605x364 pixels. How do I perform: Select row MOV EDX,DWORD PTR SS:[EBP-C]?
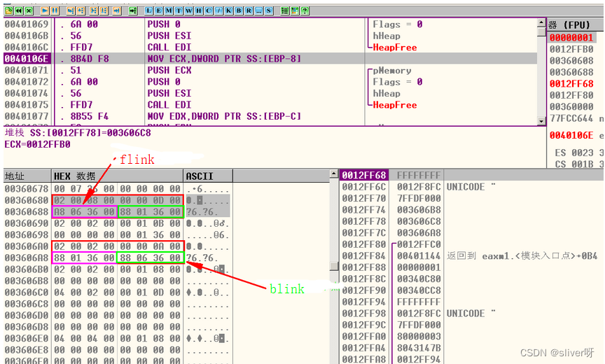(x=270, y=116)
